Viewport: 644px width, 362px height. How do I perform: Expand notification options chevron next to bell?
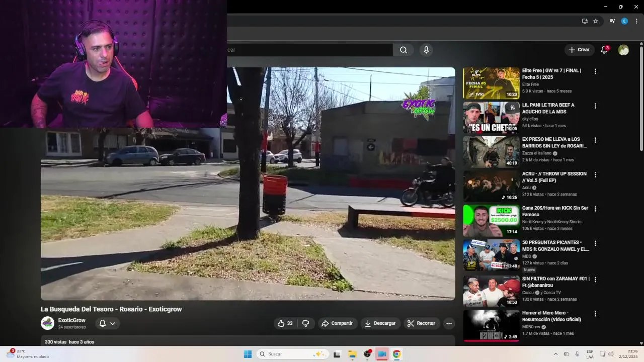pyautogui.click(x=113, y=323)
